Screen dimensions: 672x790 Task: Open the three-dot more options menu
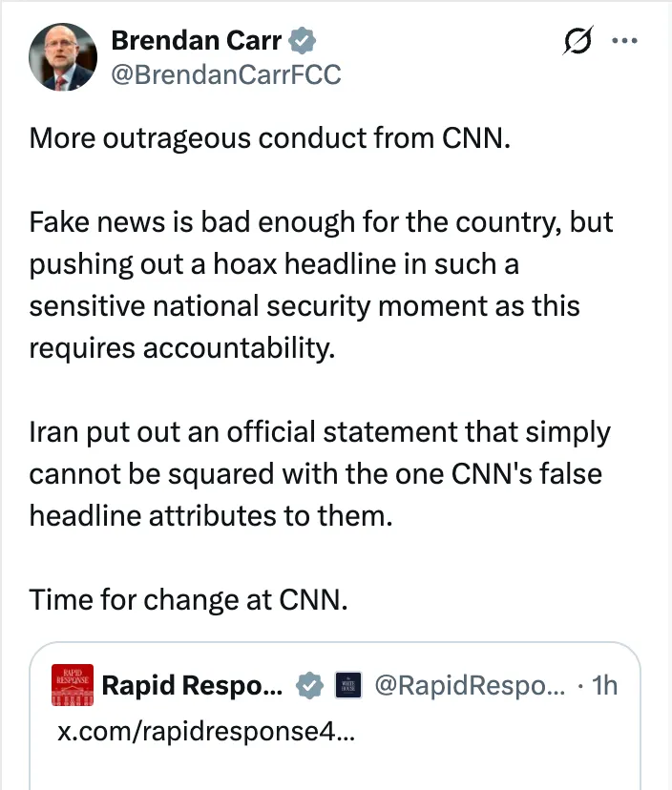[x=623, y=41]
